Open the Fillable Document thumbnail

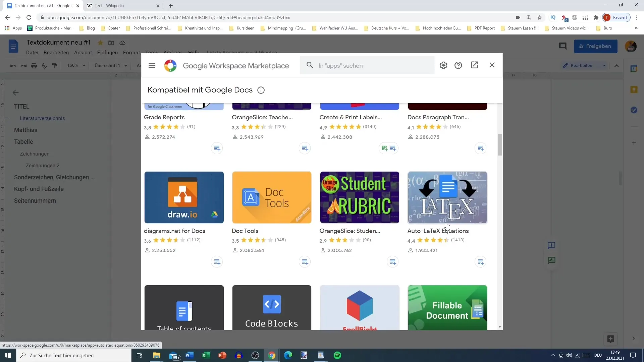pos(447,308)
